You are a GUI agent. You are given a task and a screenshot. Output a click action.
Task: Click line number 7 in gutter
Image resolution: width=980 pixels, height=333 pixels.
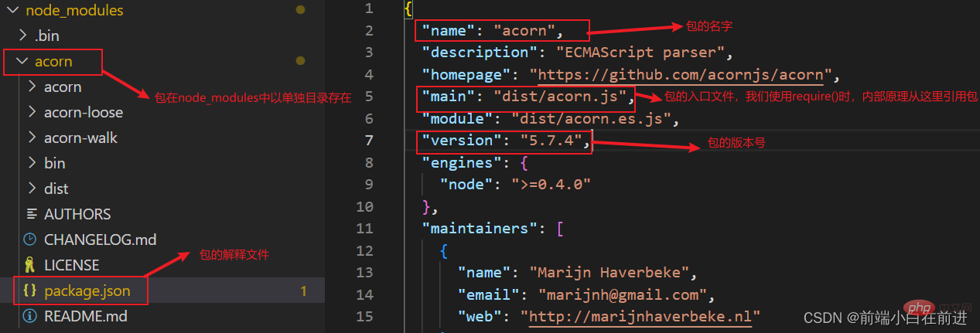(x=368, y=141)
